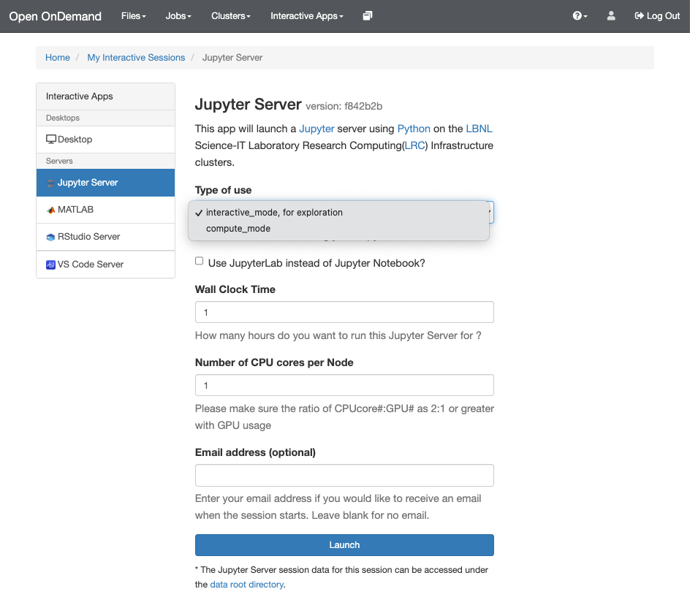Click the help question-mark icon
The width and height of the screenshot is (690, 616).
[x=578, y=15]
